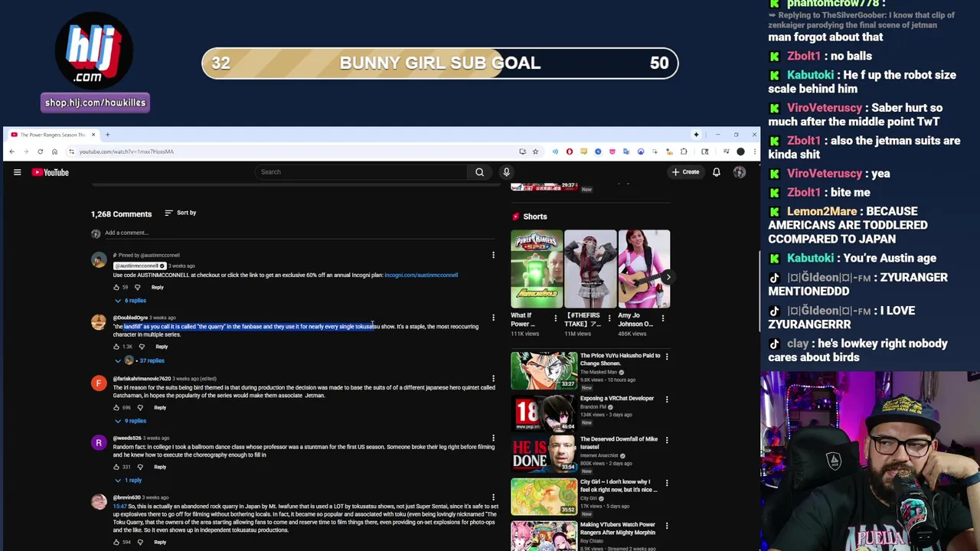980x551 pixels.
Task: Open Making VTubers Watch Power Rangers title
Action: 618,529
